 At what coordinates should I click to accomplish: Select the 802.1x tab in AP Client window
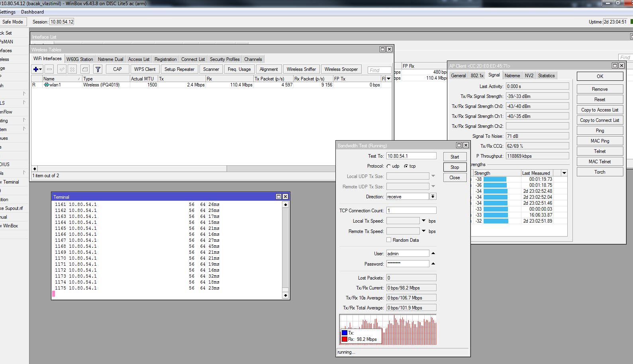477,75
